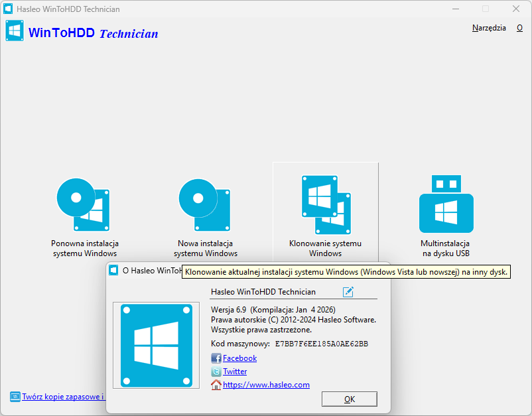
Task: Click the Facebook icon in About dialog
Action: tap(216, 358)
